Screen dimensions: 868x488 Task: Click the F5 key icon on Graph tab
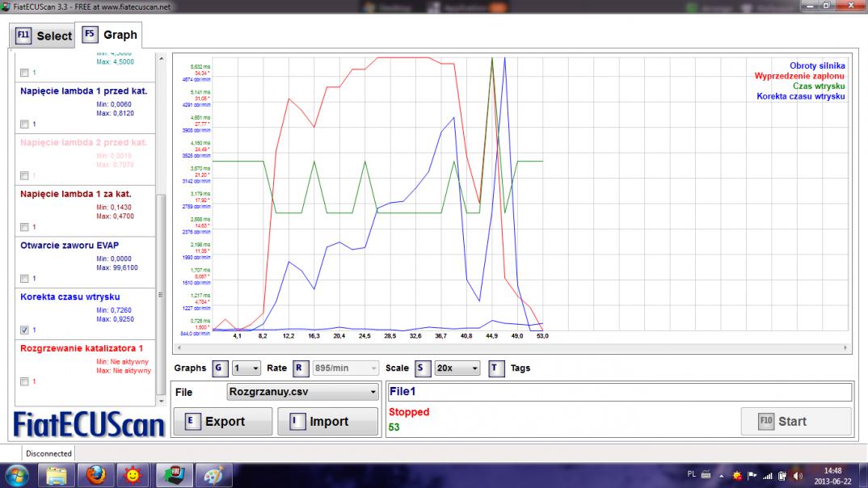point(90,34)
